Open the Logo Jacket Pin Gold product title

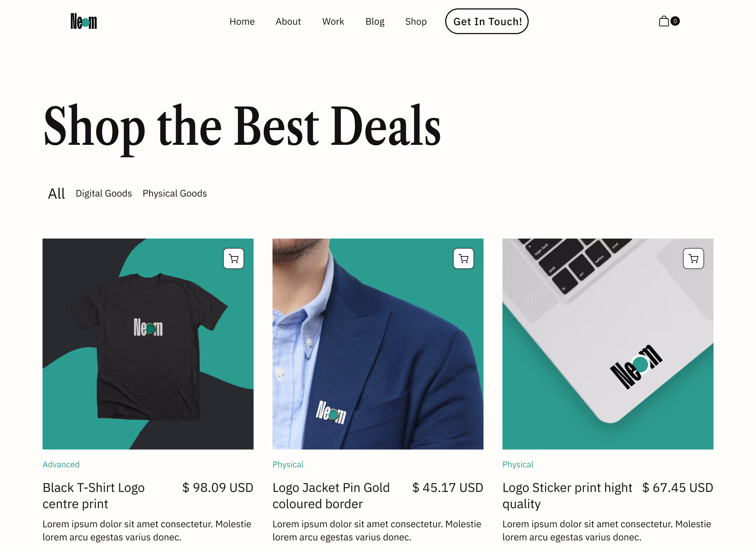coord(331,496)
